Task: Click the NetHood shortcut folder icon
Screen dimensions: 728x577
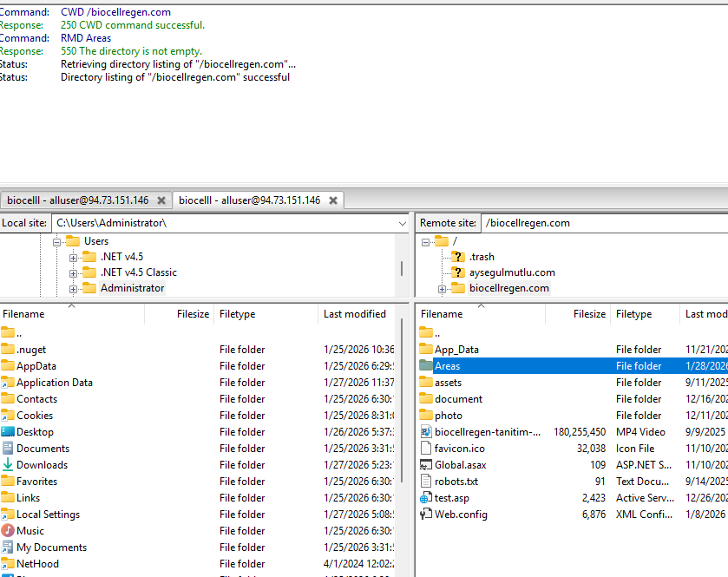Action: click(x=8, y=563)
